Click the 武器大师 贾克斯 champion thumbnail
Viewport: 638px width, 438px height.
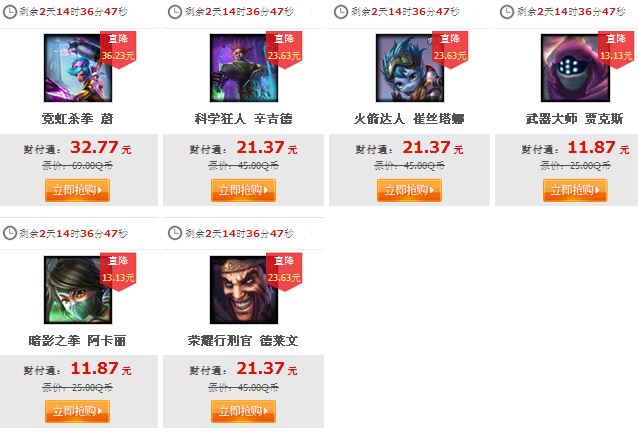pos(575,68)
